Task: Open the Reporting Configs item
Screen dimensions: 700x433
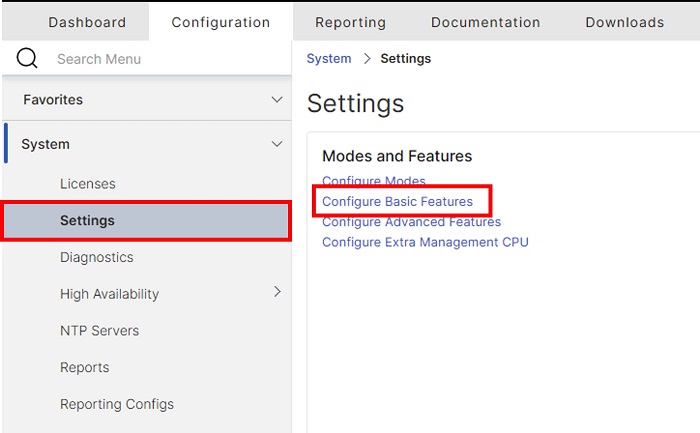Action: (x=117, y=404)
